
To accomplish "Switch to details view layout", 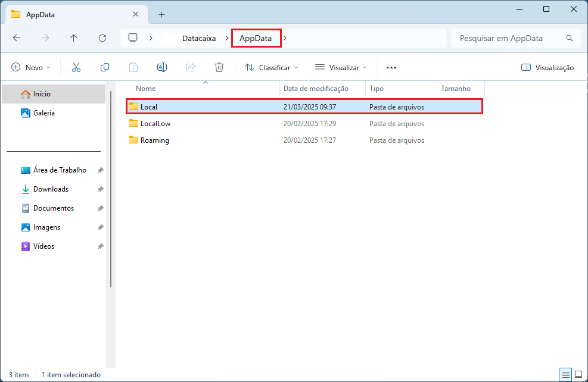I will pos(565,374).
